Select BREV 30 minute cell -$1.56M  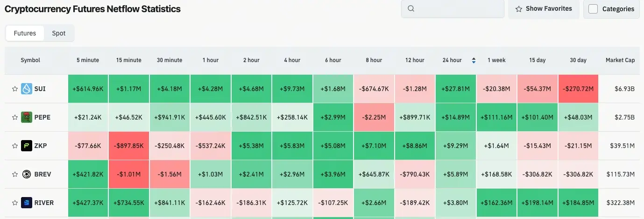[170, 174]
